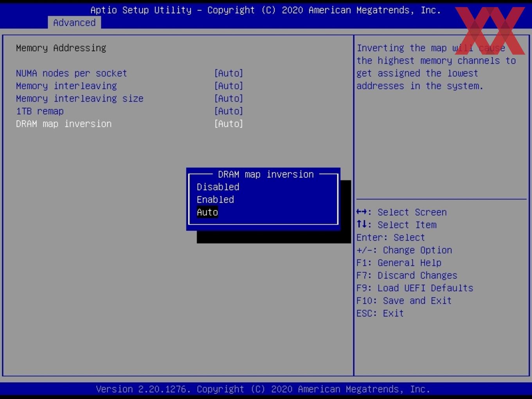Choose Disabled in DRAM map inversion popup
The image size is (532, 399).
[x=218, y=187]
